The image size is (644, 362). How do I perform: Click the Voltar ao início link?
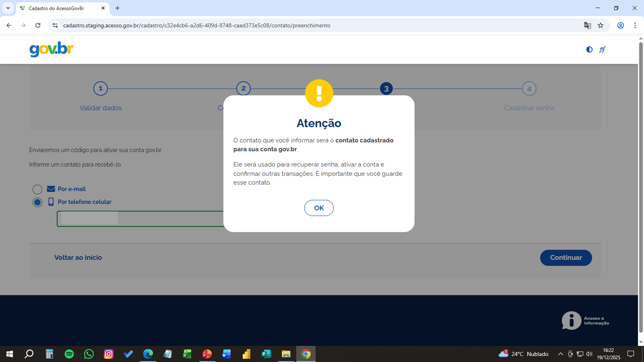click(x=78, y=257)
